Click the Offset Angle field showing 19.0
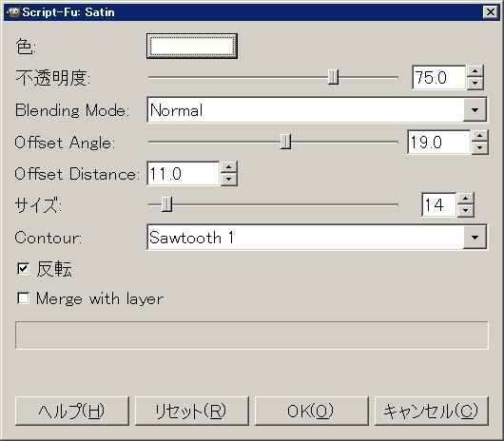Image resolution: width=504 pixels, height=441 pixels. click(439, 142)
